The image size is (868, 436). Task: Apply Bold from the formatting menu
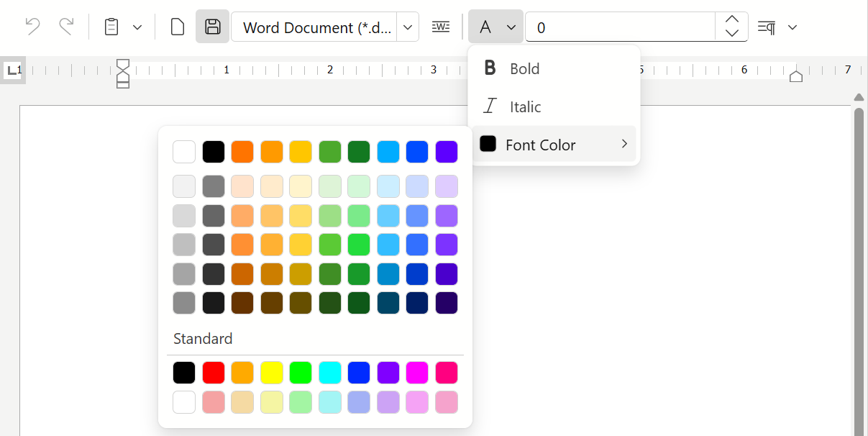point(523,68)
